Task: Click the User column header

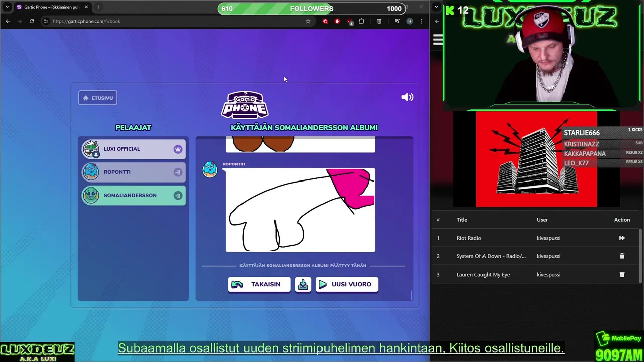Action: pyautogui.click(x=542, y=220)
